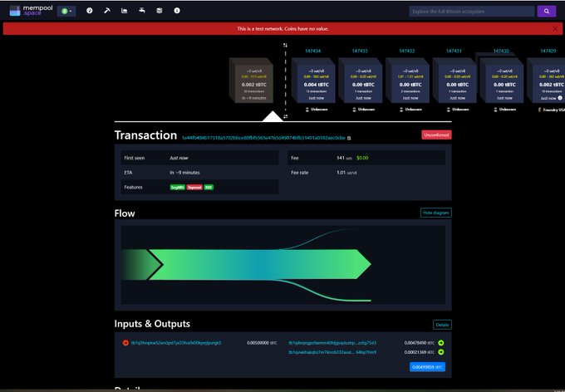Open the dashboard gauge icon

[90, 11]
